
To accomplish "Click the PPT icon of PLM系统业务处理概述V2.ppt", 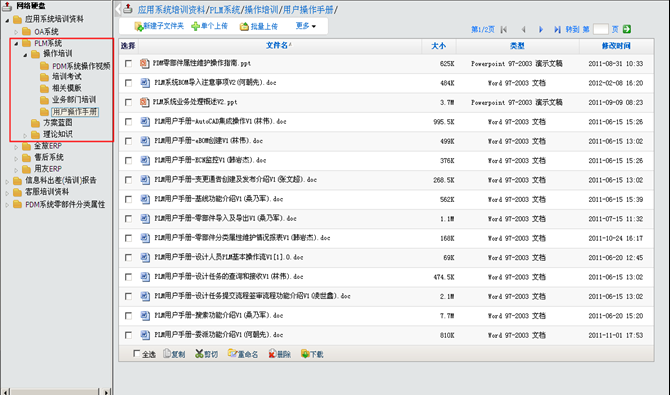I will click(x=144, y=102).
